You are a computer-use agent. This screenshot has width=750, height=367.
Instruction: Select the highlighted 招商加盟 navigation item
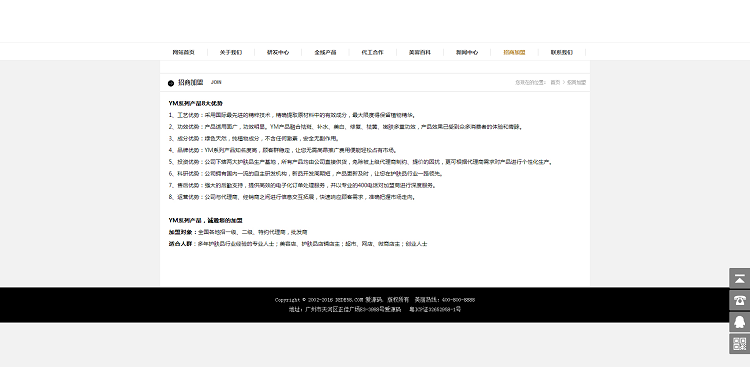tap(514, 52)
